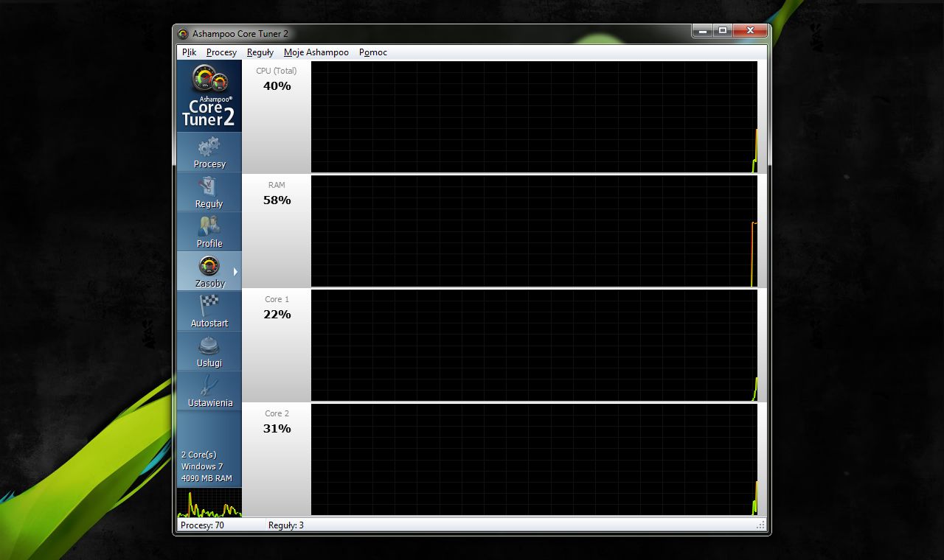Viewport: 944px width, 560px height.
Task: Click the Core 2 usage graph
Action: [534, 459]
